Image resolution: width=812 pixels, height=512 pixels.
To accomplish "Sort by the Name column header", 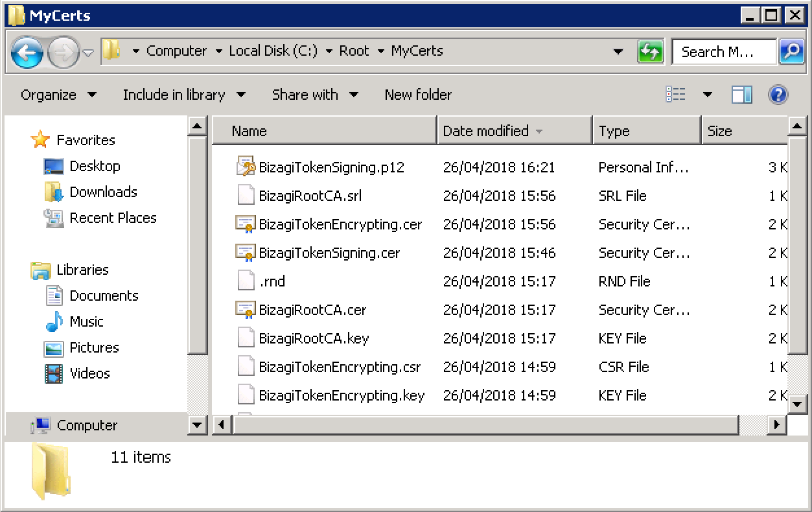I will point(325,131).
